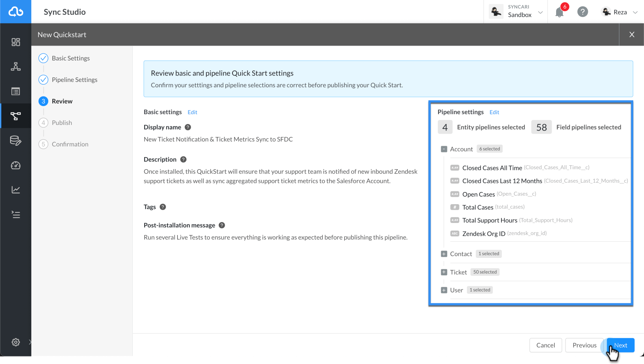This screenshot has height=364, width=644.
Task: Click the Sync Studio title
Action: [65, 12]
